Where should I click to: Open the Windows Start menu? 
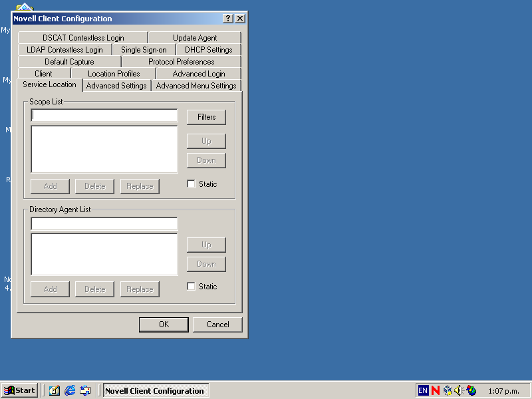pos(20,390)
